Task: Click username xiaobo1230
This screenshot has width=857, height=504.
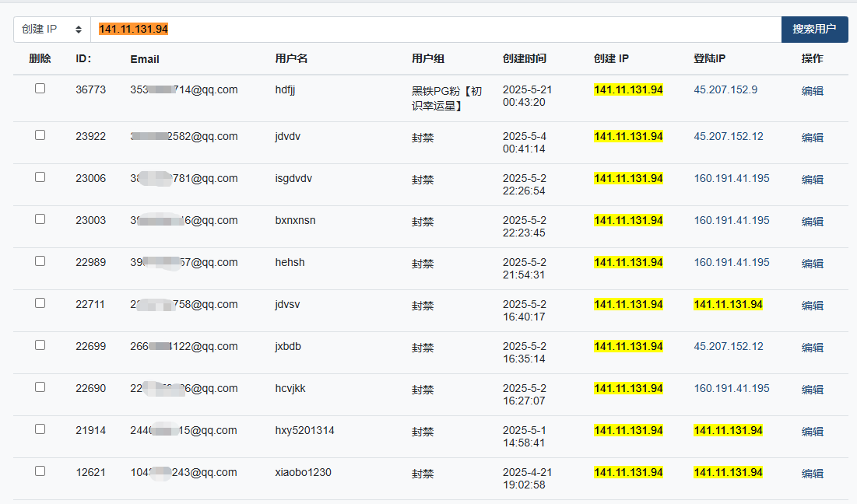Action: 303,473
